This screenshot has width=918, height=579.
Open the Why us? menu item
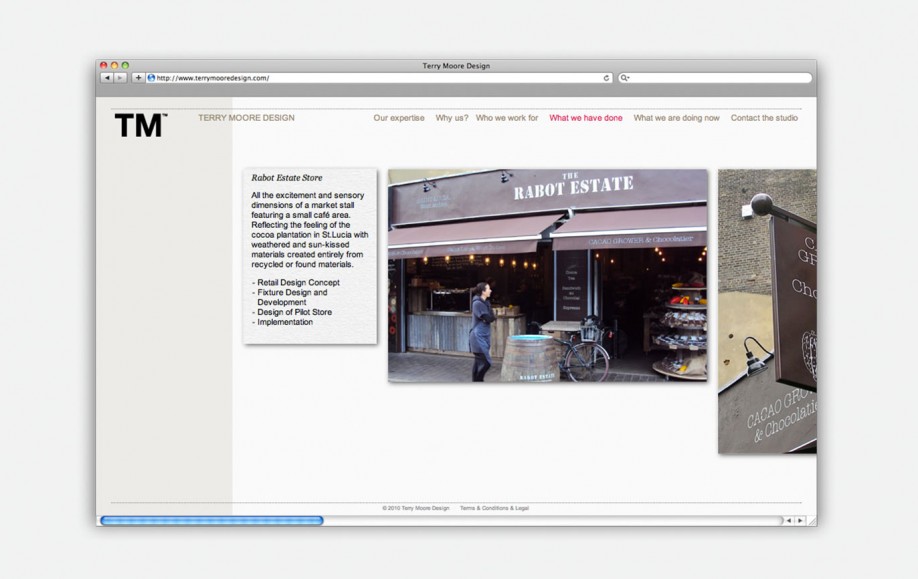click(x=451, y=118)
